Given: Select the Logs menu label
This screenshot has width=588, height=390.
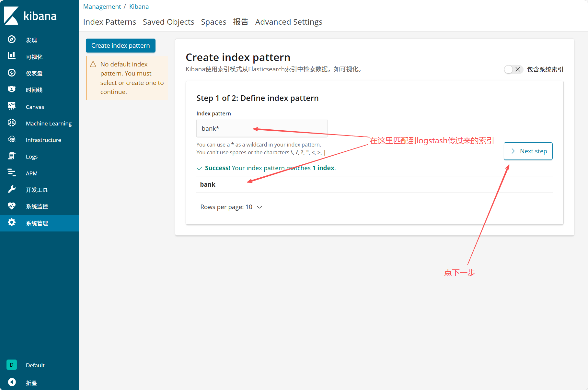Looking at the screenshot, I should click(32, 157).
